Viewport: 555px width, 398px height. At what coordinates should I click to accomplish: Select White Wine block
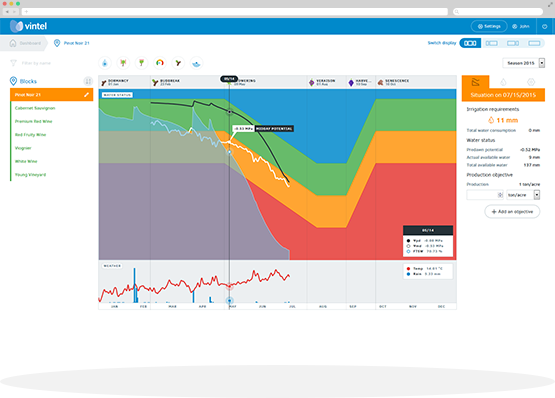coord(26,161)
